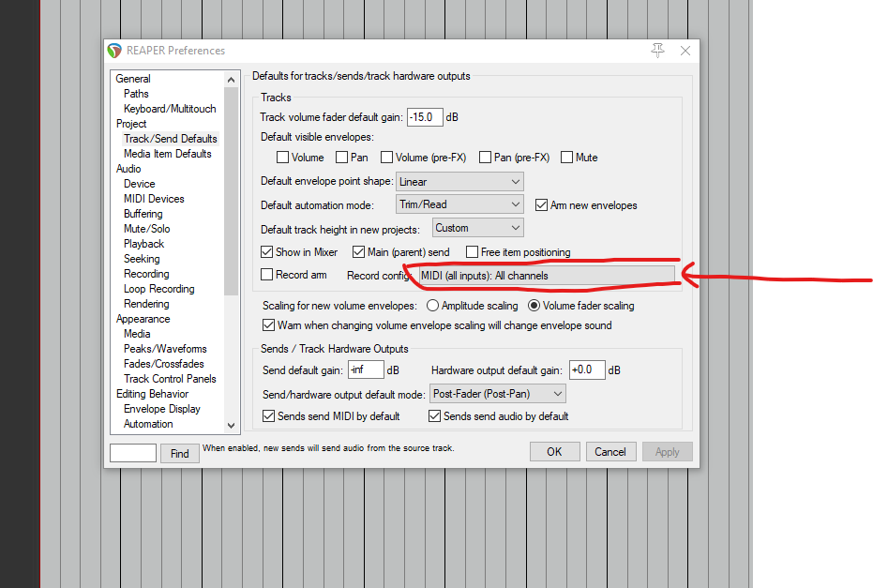Open Track Control Panels page
The width and height of the screenshot is (873, 588).
pos(170,379)
